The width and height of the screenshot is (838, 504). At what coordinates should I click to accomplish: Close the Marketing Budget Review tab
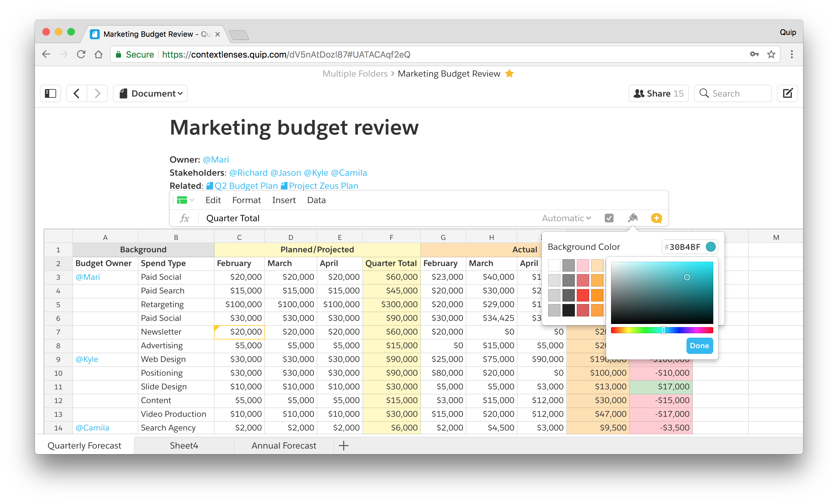click(218, 34)
